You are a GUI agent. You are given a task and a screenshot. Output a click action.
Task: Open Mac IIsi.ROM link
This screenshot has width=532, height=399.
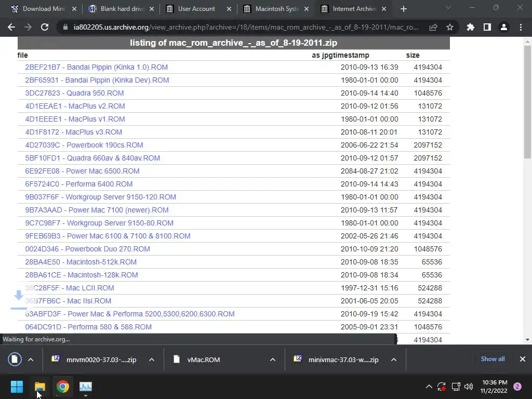pos(68,301)
